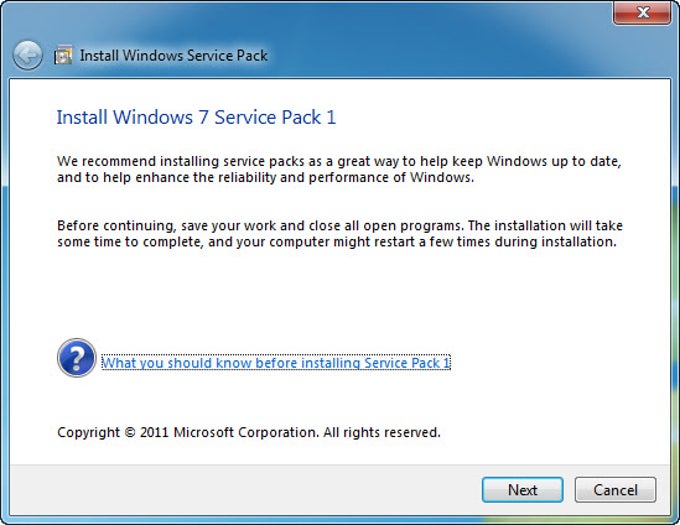Viewport: 680px width, 525px height.
Task: Close the Service Pack installer window
Action: tap(640, 14)
